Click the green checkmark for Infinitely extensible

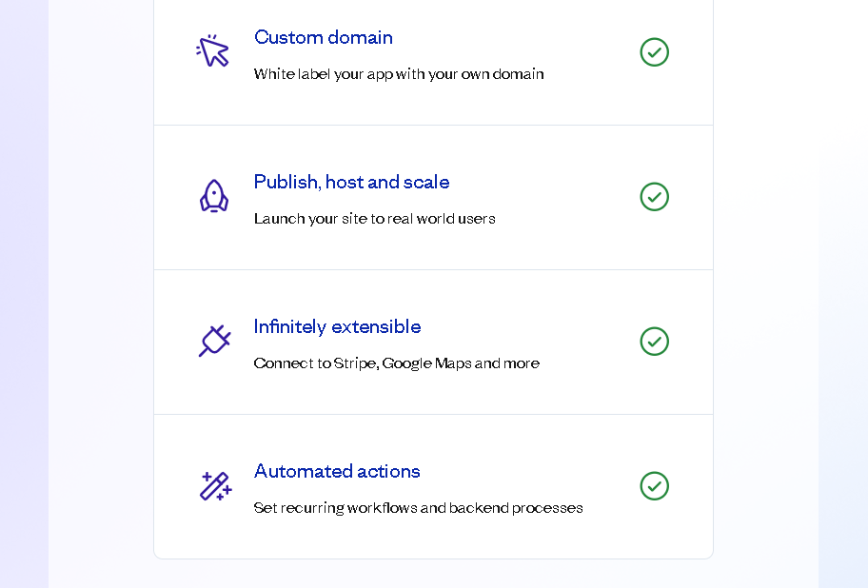coord(654,342)
